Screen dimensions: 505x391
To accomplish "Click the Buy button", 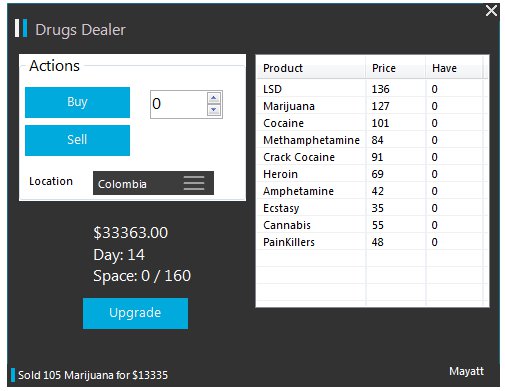I will coord(77,102).
